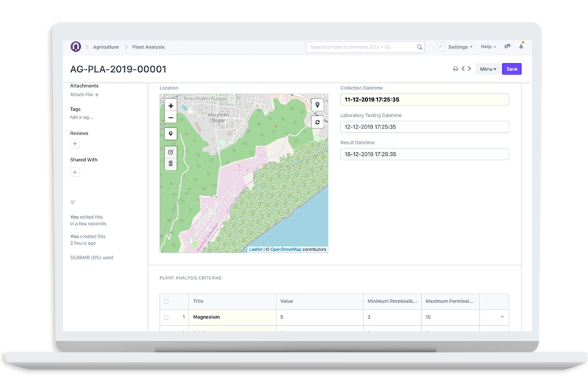Print the document using the printer icon
Viewport: 588px width, 377px height.
pos(455,69)
